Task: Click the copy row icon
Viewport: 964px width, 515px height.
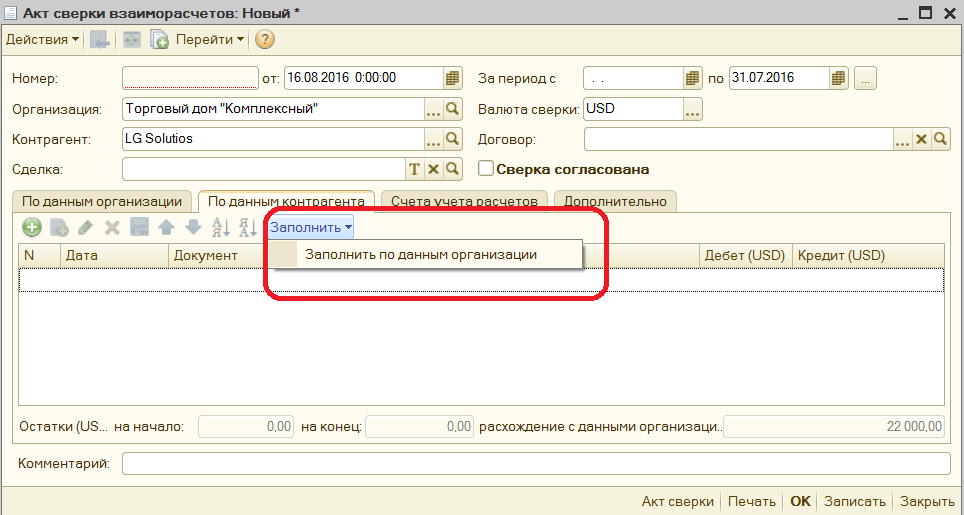Action: [59, 227]
